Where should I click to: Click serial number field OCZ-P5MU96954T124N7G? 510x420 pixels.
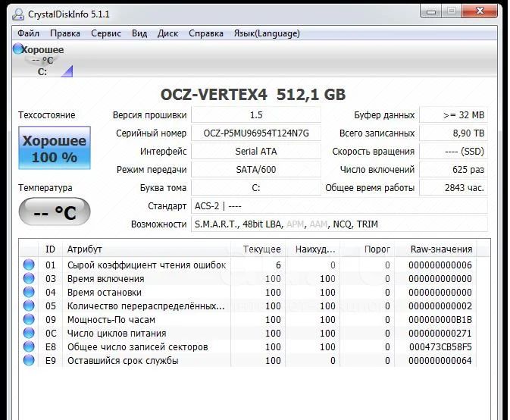(x=256, y=133)
